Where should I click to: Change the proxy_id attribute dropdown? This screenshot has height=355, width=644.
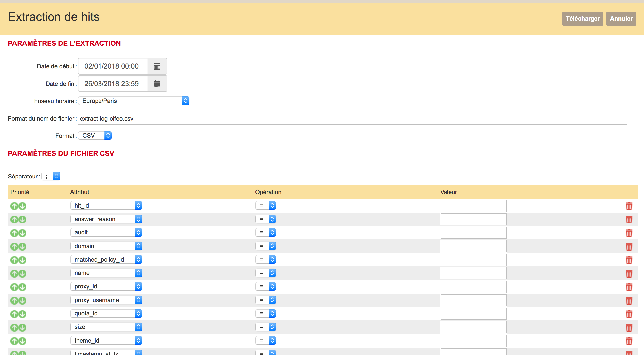106,287
